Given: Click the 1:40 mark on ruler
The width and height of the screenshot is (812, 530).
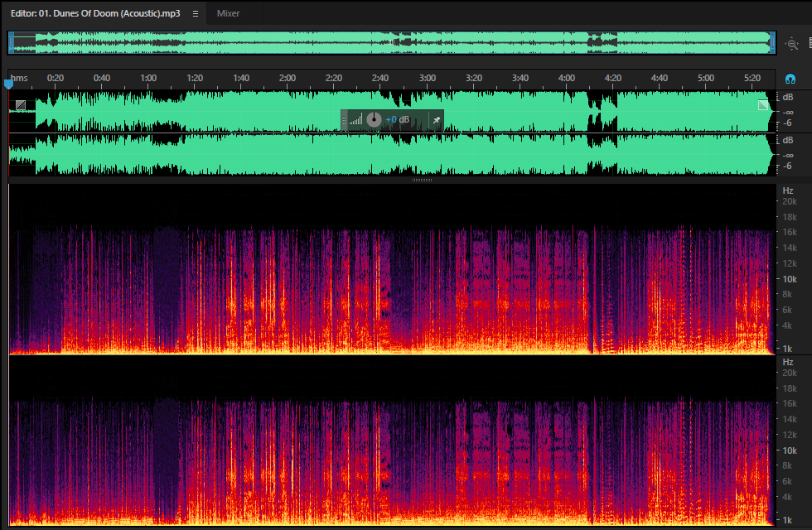Looking at the screenshot, I should pyautogui.click(x=241, y=78).
